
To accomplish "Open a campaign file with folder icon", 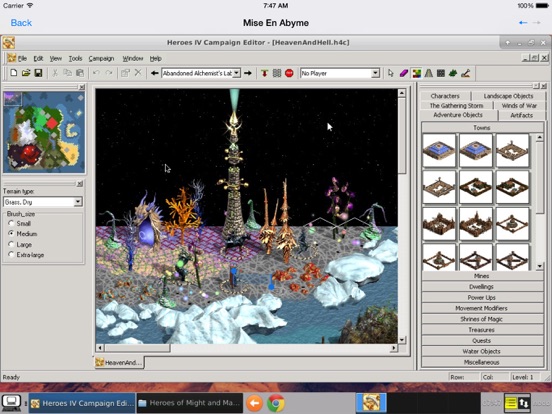I will pos(26,73).
